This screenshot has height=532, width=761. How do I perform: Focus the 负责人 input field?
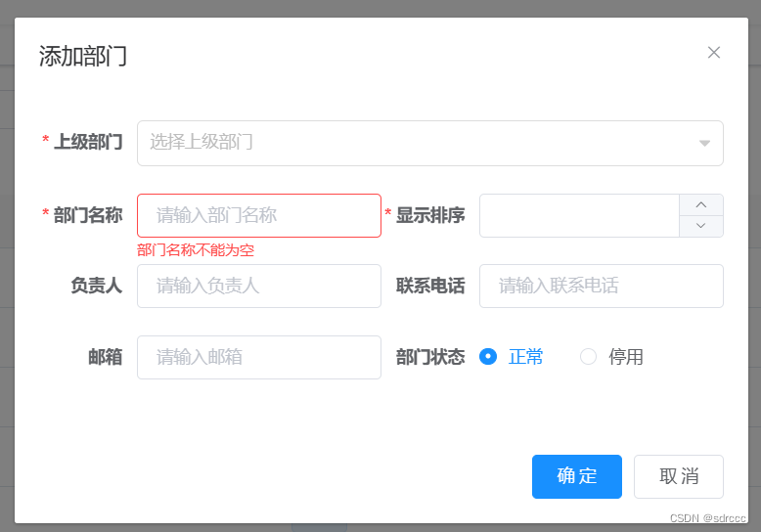(259, 286)
